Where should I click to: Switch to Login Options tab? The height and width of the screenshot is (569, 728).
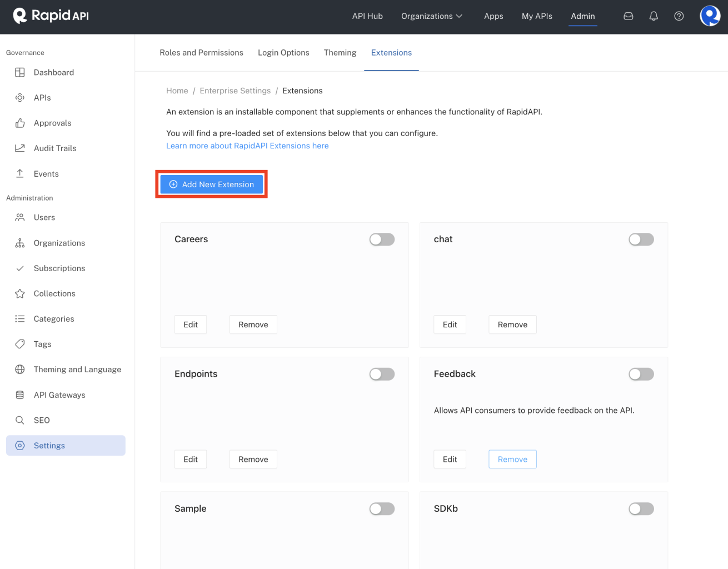click(x=283, y=53)
